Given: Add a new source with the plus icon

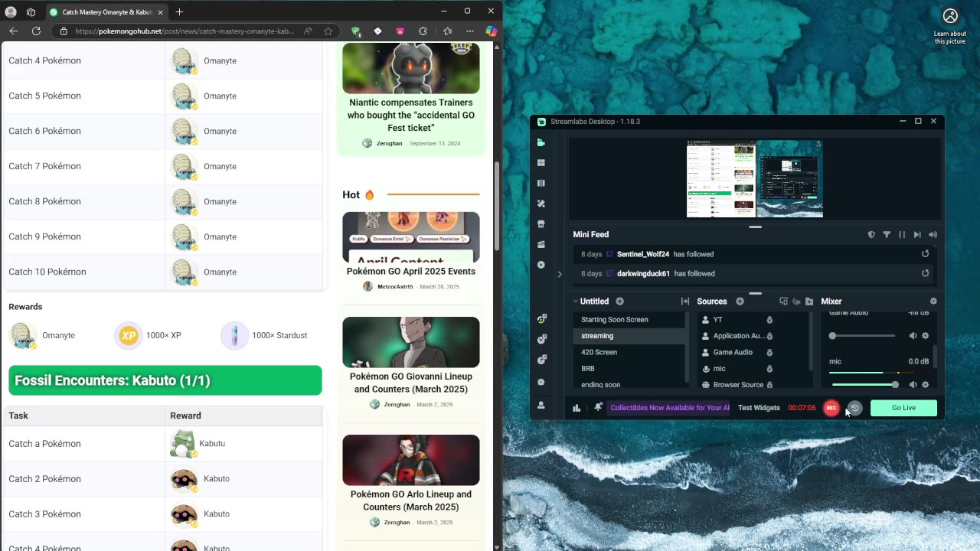Looking at the screenshot, I should [740, 302].
